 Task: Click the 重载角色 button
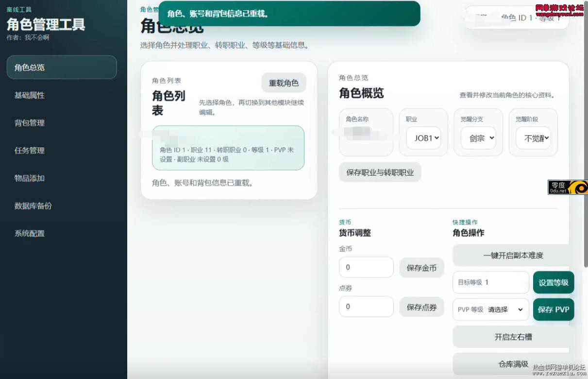pos(284,83)
